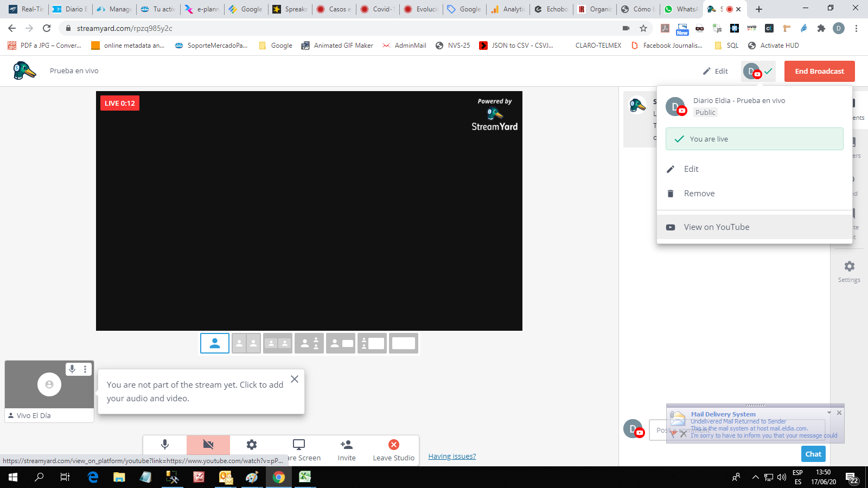This screenshot has height=488, width=868.
Task: Open the system volume control in the taskbar
Action: pos(781,478)
